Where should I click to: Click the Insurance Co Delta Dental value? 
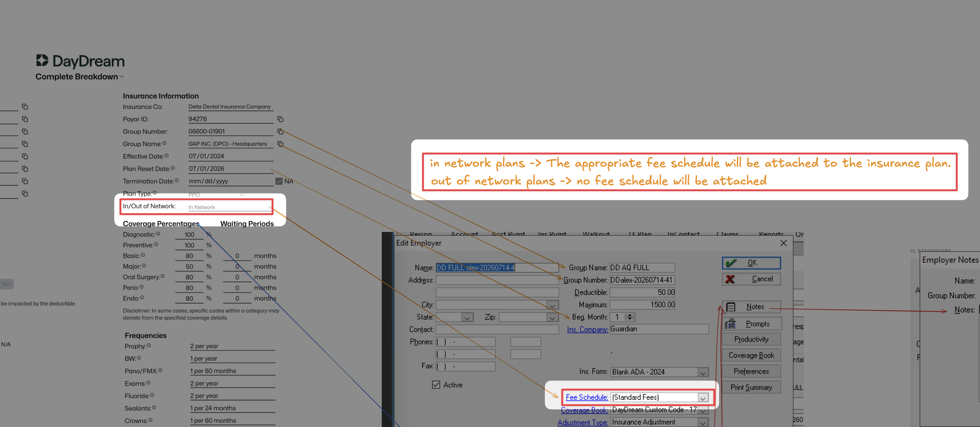(x=231, y=106)
